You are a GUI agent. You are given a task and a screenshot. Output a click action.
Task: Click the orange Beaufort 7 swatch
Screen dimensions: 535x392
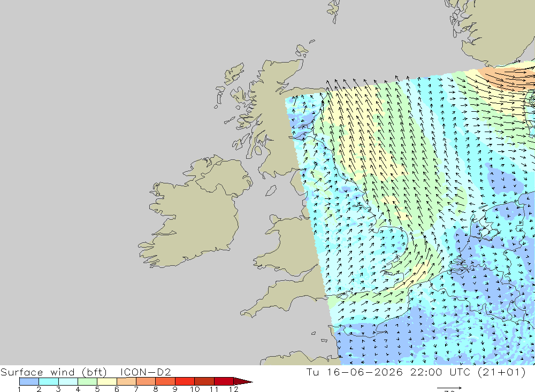[146, 381]
